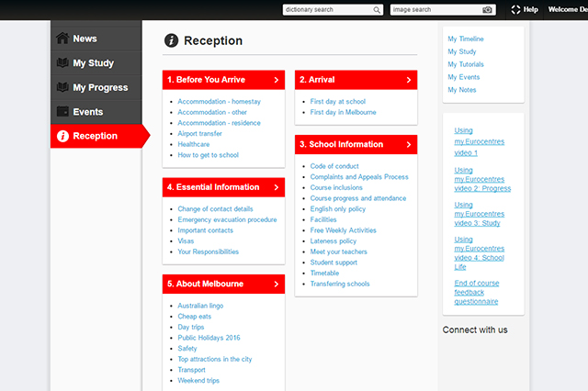Image resolution: width=588 pixels, height=391 pixels.
Task: Expand the Essential Information chevron
Action: [277, 187]
